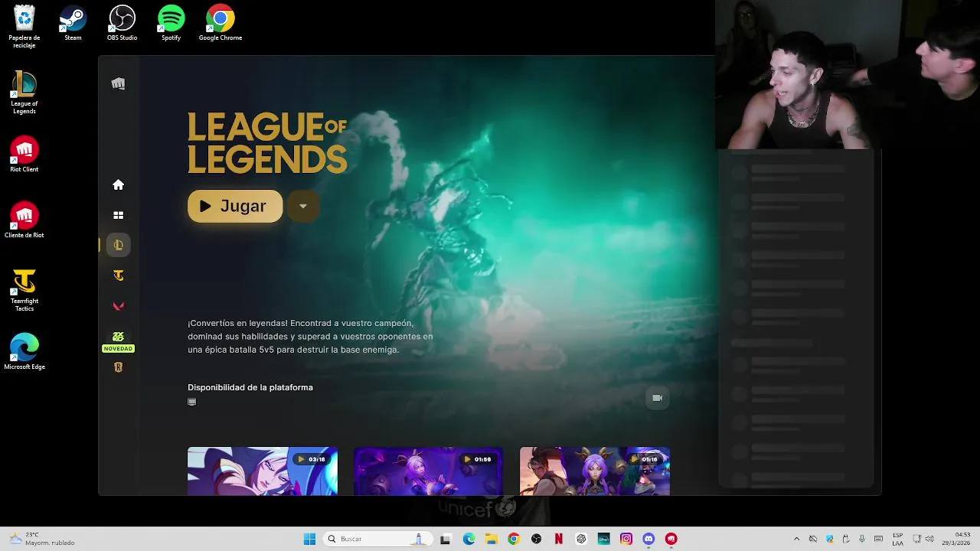Screen dimensions: 980x551
Task: Open the weather widget showing 23°C
Action: (41, 539)
